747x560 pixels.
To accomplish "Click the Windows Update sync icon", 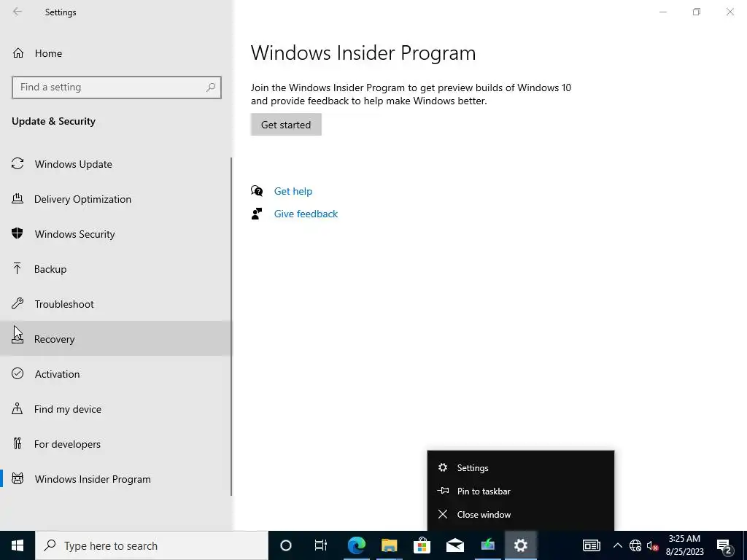I will click(x=18, y=164).
